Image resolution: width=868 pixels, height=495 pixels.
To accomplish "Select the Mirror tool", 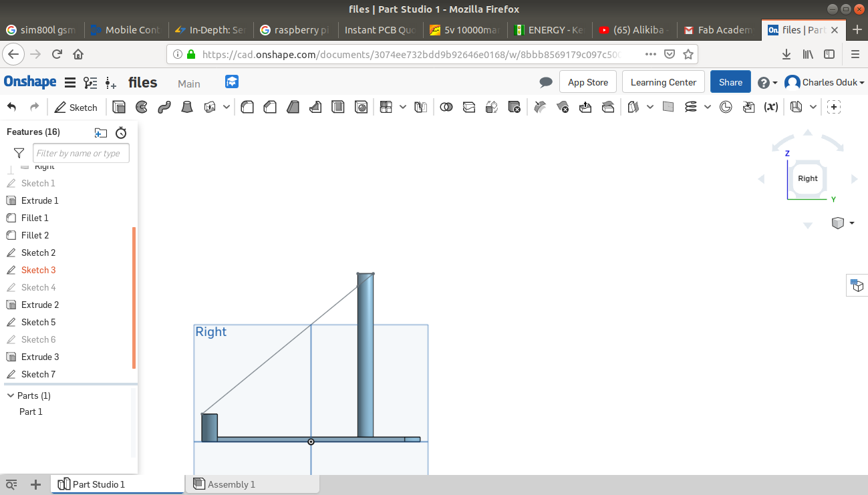I will click(x=420, y=107).
